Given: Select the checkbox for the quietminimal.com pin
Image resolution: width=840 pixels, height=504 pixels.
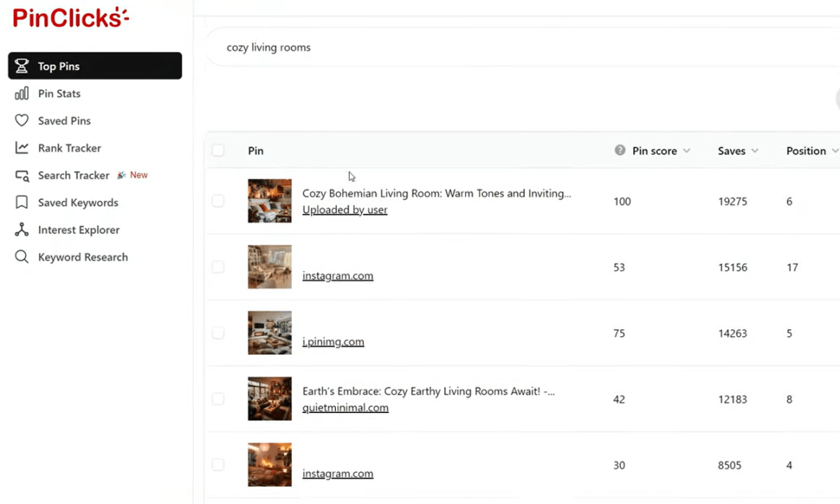Looking at the screenshot, I should click(218, 399).
